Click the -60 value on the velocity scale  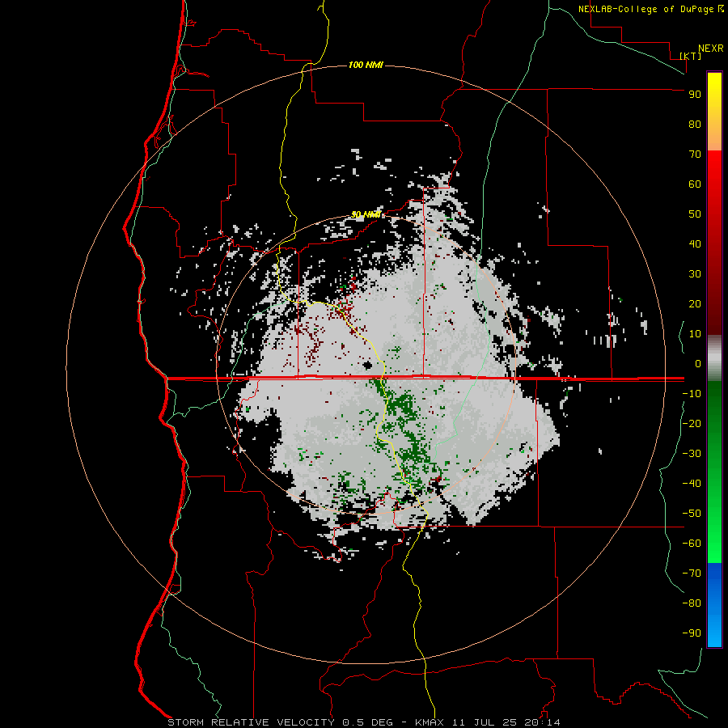pos(692,544)
